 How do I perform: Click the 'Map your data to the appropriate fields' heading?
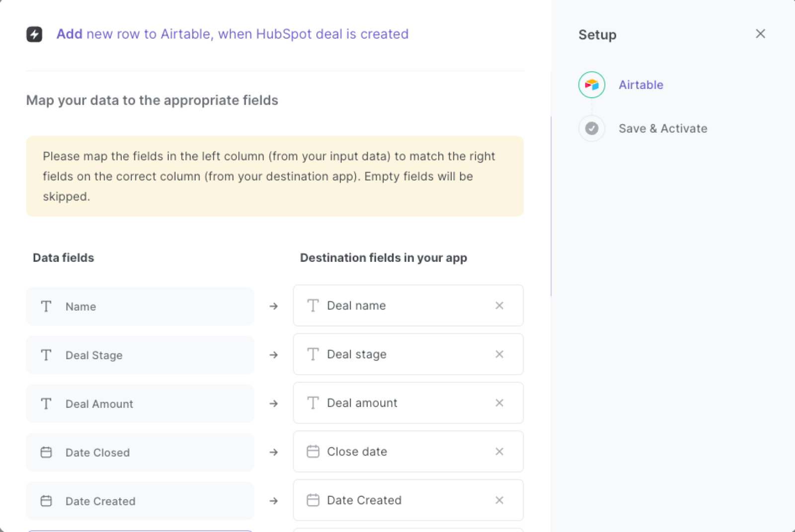tap(152, 100)
